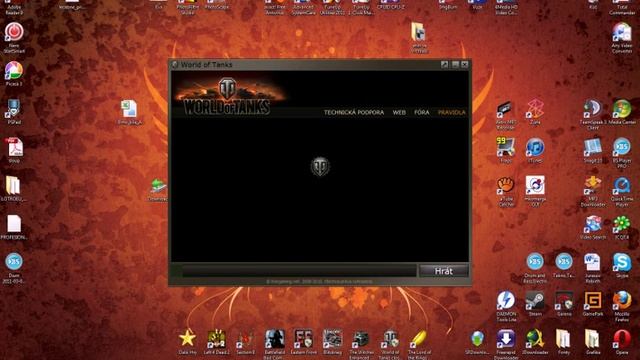Image resolution: width=640 pixels, height=360 pixels.
Task: Click the World of Tanks logo banner
Action: [x=227, y=96]
